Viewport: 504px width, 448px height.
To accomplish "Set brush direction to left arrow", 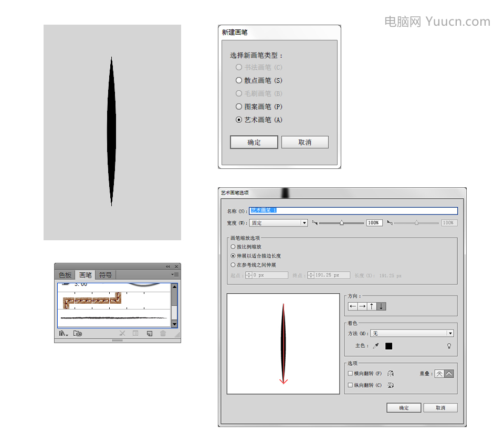I will (x=353, y=306).
